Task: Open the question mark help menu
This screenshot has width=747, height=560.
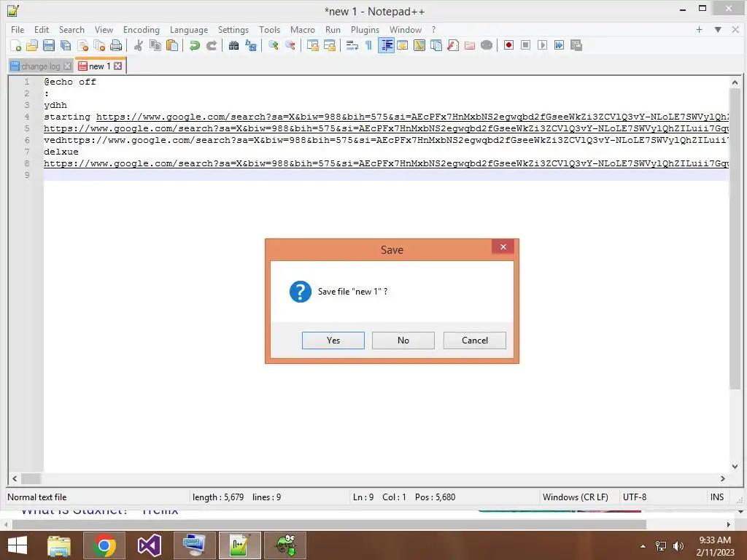Action: pos(433,29)
